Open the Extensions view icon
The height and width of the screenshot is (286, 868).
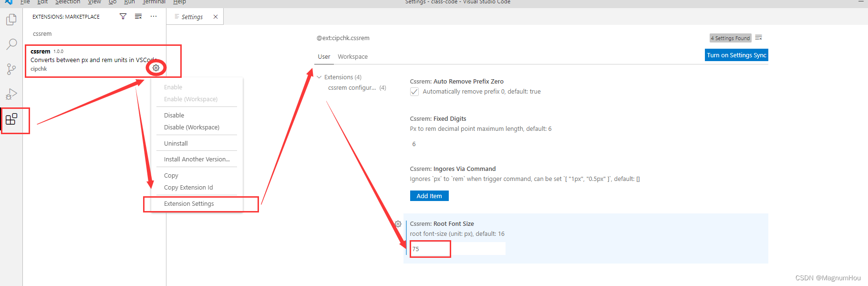pyautogui.click(x=11, y=119)
